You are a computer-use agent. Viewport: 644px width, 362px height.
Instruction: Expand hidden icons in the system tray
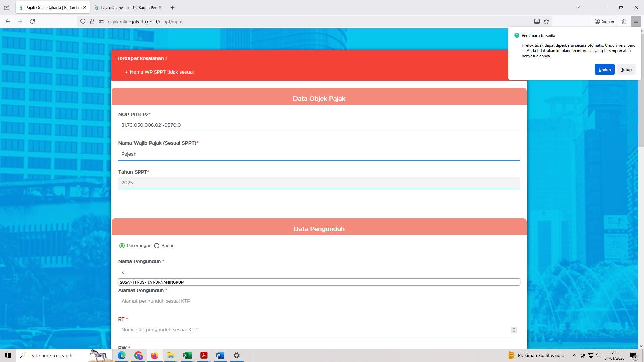[575, 355]
